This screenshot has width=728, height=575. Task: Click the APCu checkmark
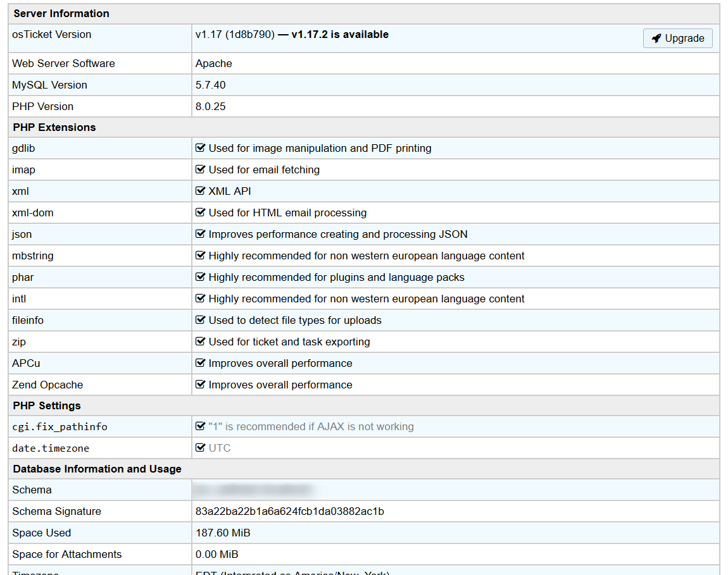201,363
